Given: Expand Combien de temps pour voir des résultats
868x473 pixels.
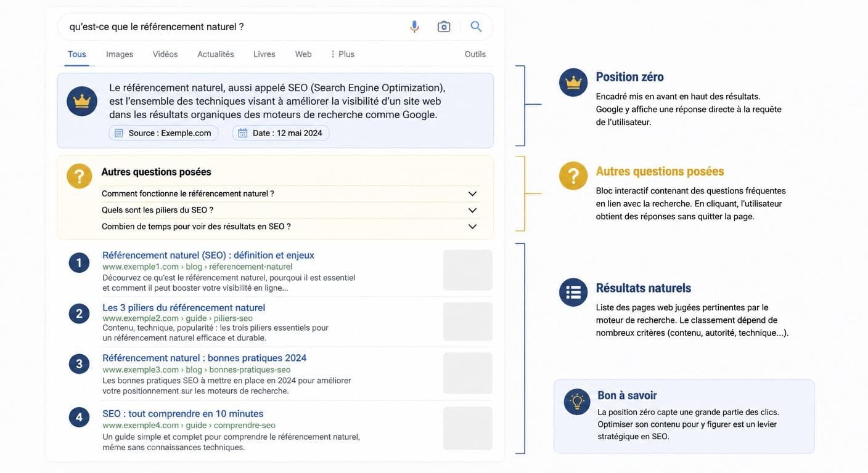Looking at the screenshot, I should click(290, 227).
